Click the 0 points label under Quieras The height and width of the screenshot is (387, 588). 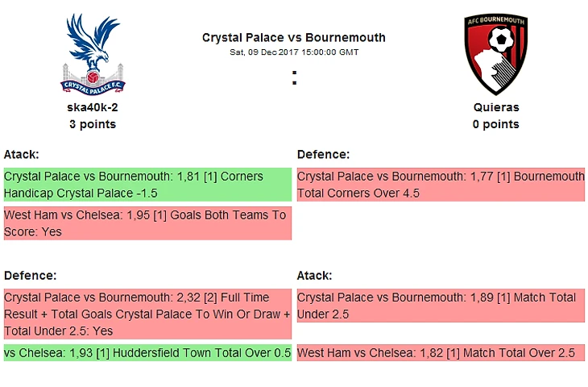[x=496, y=124]
